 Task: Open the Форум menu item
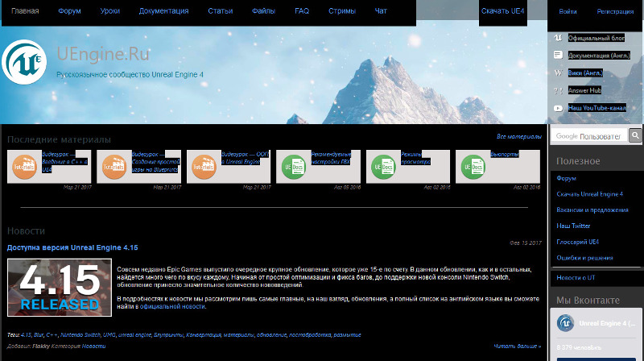tap(69, 11)
